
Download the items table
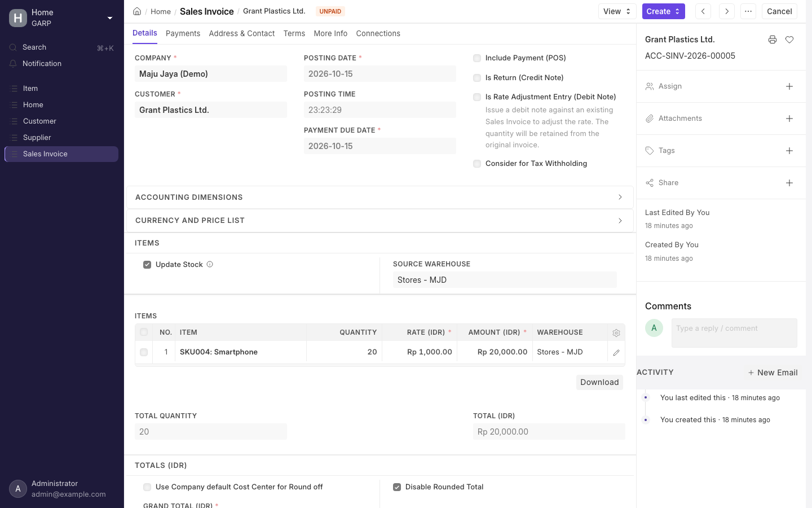coord(599,382)
